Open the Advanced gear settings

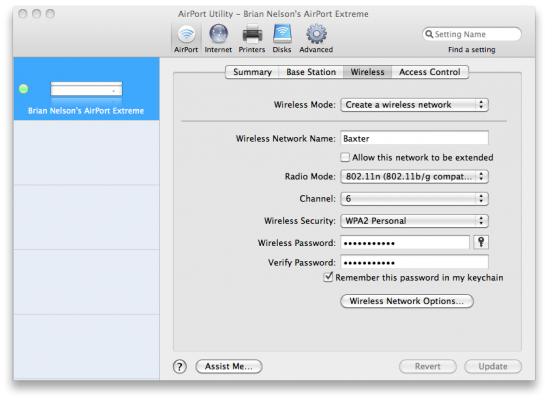(x=316, y=38)
